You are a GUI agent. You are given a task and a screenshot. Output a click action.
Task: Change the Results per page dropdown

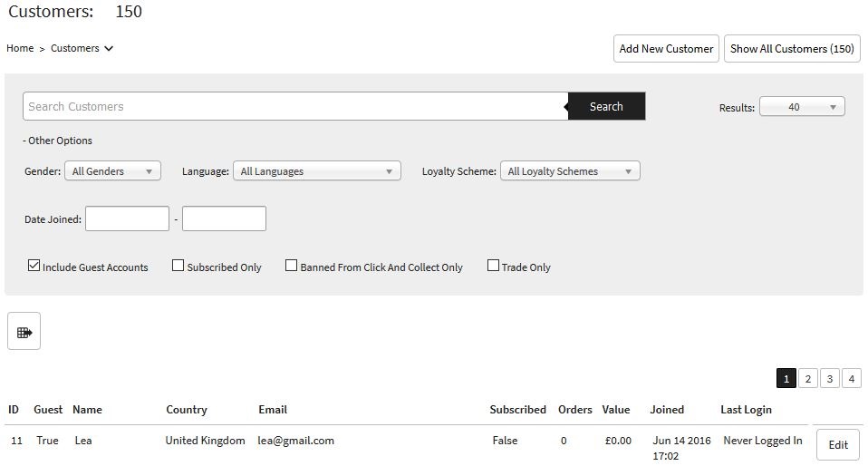click(801, 107)
